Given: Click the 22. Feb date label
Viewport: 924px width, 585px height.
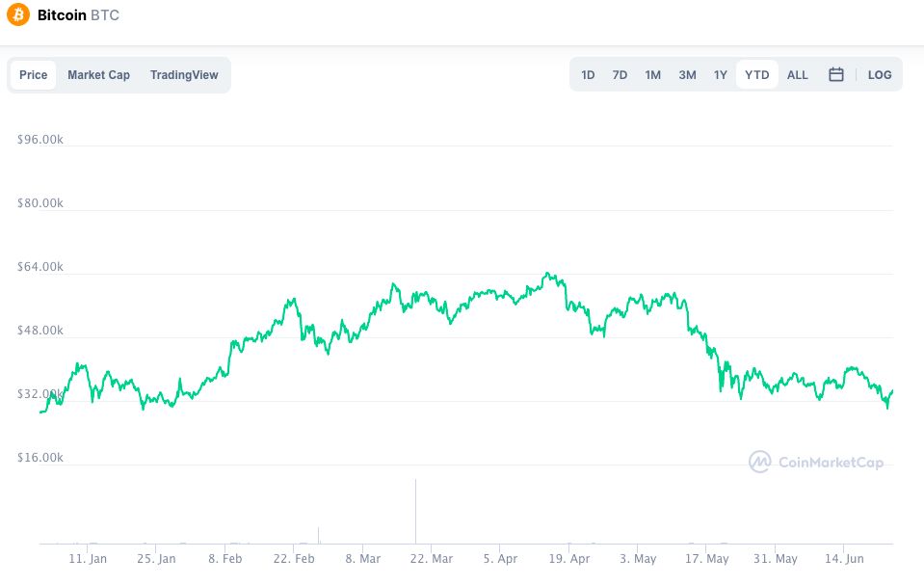Looking at the screenshot, I should tap(294, 558).
